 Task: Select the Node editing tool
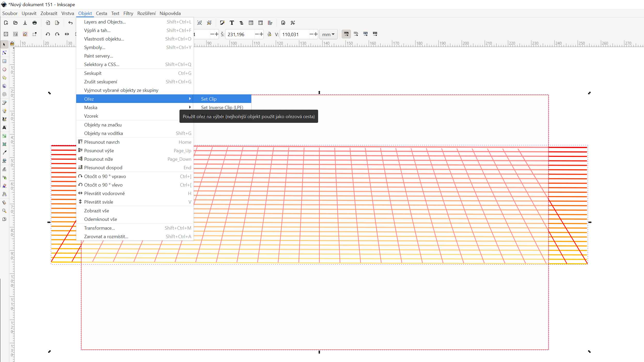(x=4, y=53)
